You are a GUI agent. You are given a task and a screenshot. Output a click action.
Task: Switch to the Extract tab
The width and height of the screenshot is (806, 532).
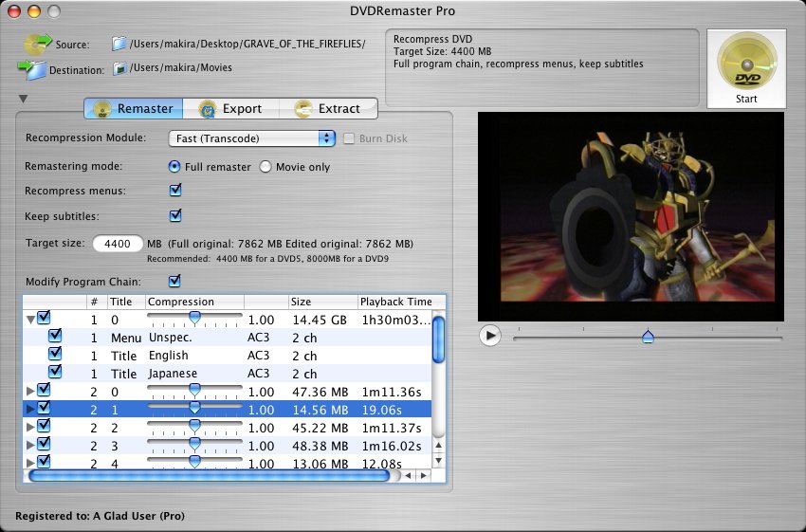328,108
